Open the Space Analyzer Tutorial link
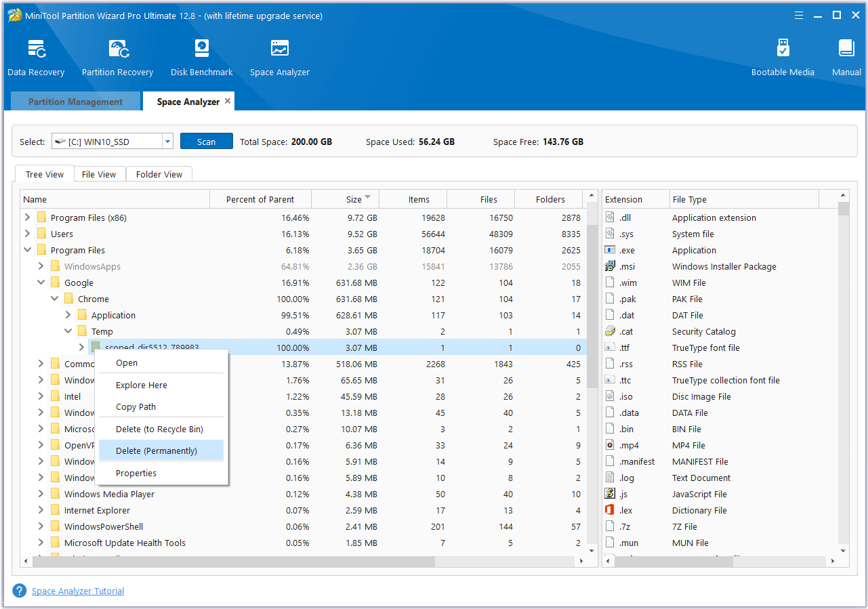Viewport: 868px width, 609px height. [x=78, y=591]
